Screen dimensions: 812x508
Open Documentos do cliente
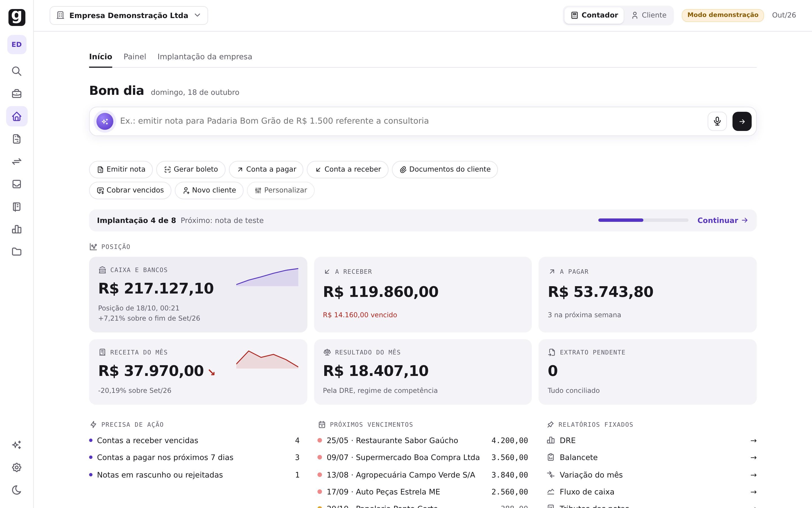click(445, 169)
